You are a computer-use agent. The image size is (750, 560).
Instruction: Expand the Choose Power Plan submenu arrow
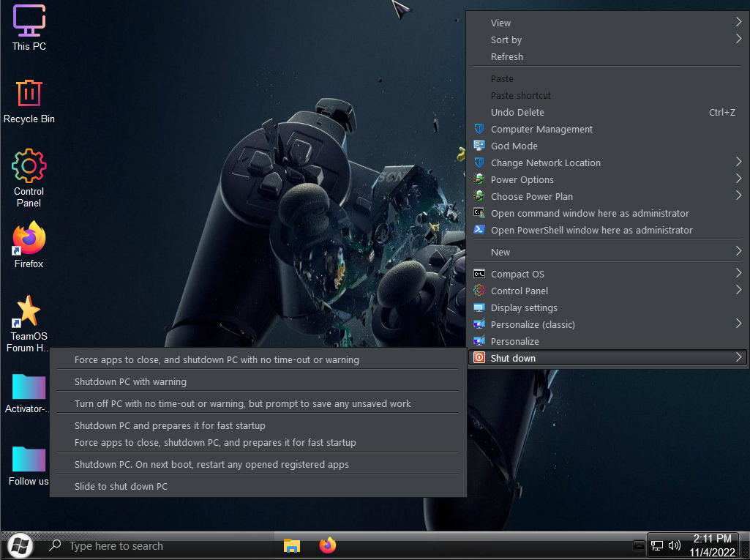coord(738,195)
